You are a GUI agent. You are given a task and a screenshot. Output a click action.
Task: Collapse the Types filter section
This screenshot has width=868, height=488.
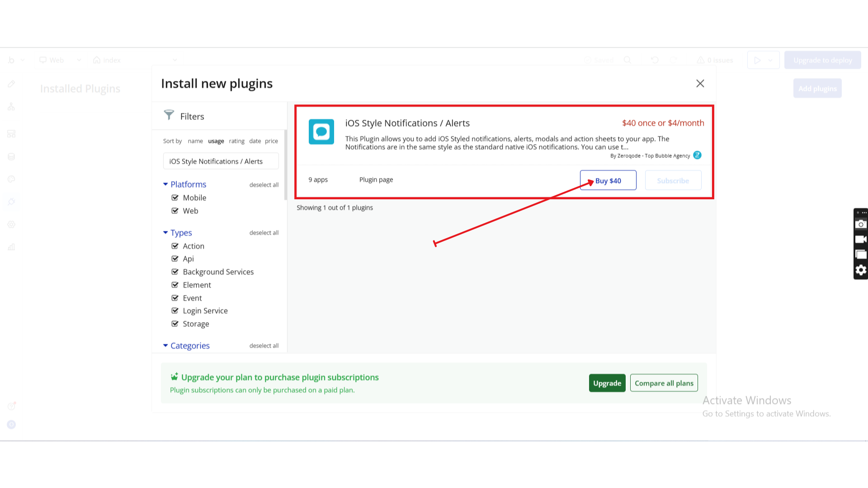[x=165, y=233]
